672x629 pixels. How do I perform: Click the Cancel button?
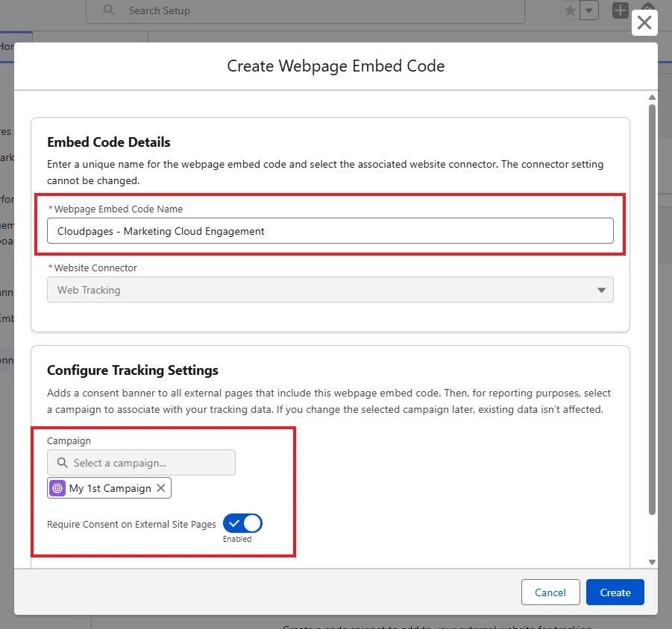pos(550,592)
